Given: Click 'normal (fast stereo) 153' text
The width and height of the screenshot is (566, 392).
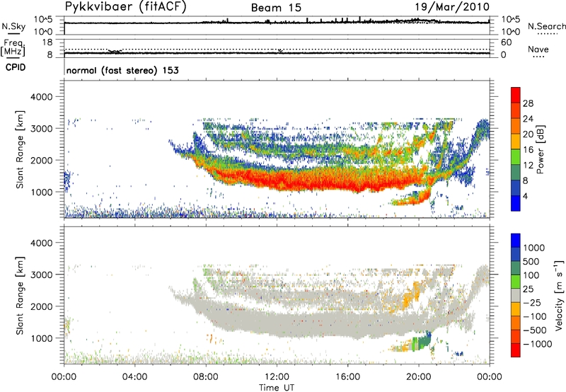Looking at the screenshot, I should point(122,70).
